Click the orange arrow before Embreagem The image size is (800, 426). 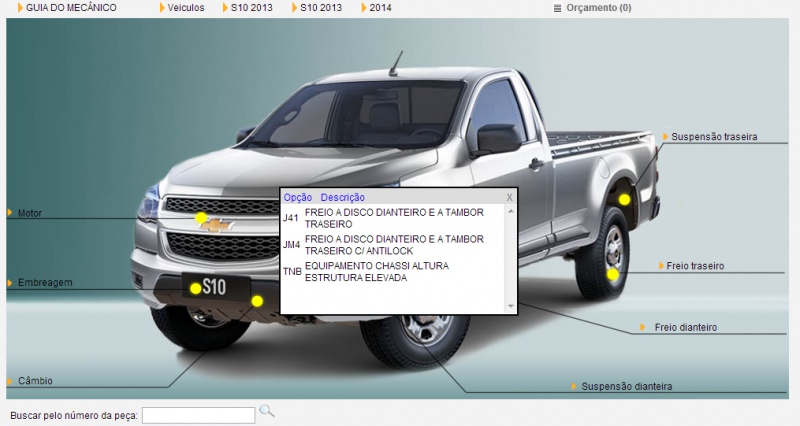tap(10, 282)
